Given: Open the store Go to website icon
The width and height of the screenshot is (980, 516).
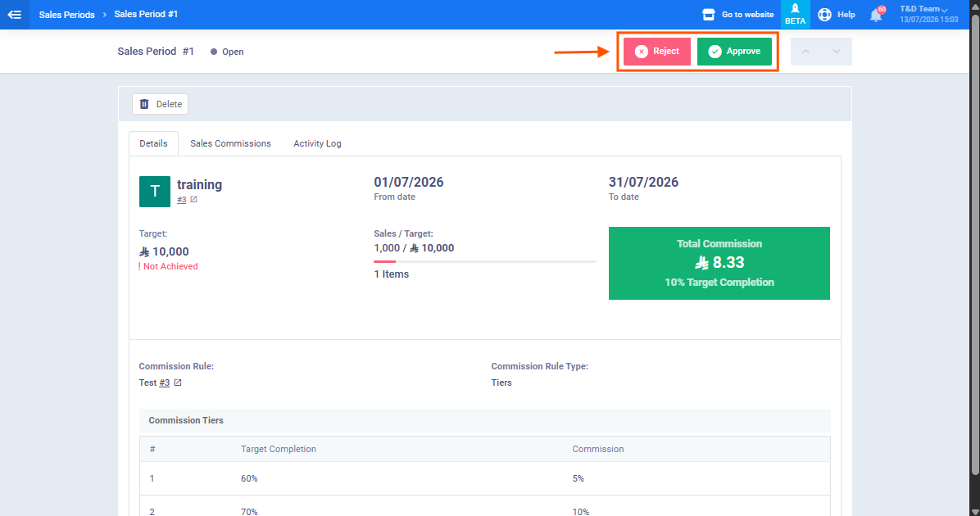Looking at the screenshot, I should click(x=708, y=15).
